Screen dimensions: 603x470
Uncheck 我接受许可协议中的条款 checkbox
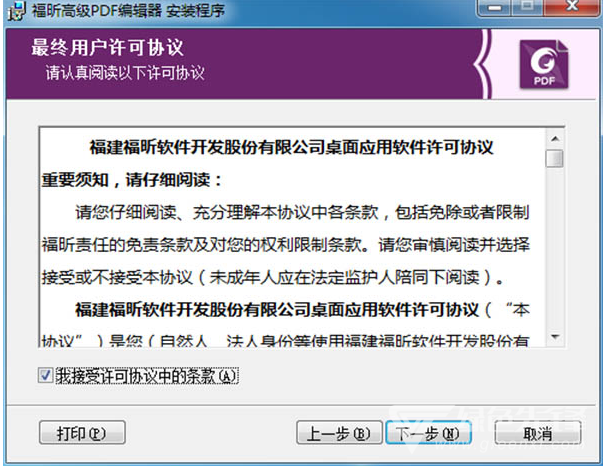click(45, 375)
